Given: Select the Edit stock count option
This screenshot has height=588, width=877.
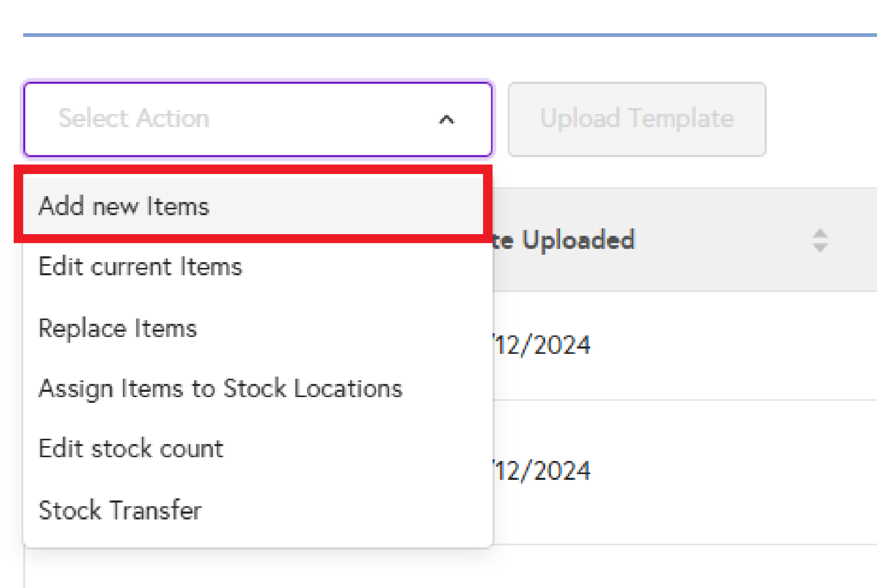Looking at the screenshot, I should (131, 449).
